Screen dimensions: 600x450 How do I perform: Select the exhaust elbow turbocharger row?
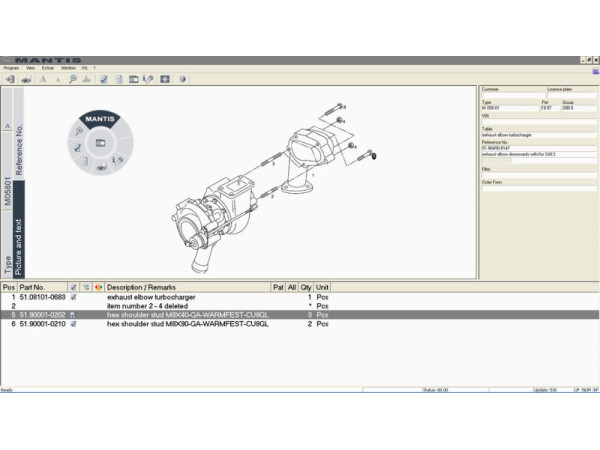[150, 297]
